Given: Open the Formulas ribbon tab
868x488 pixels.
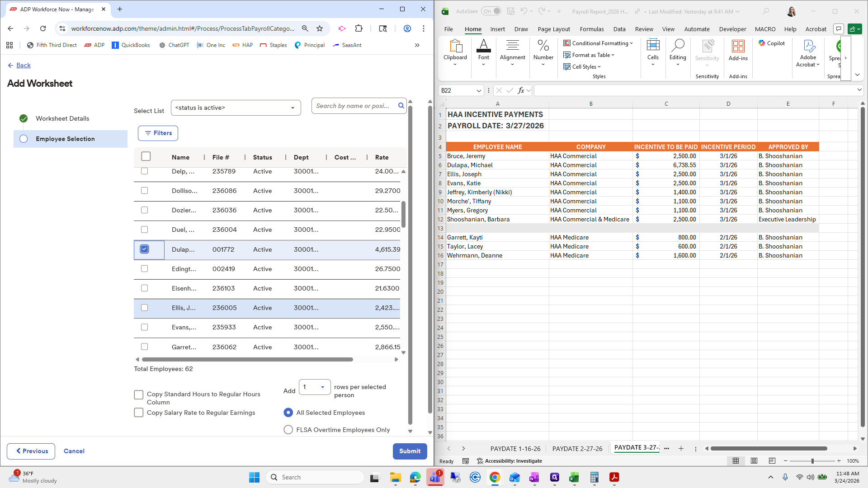Looking at the screenshot, I should pos(591,29).
